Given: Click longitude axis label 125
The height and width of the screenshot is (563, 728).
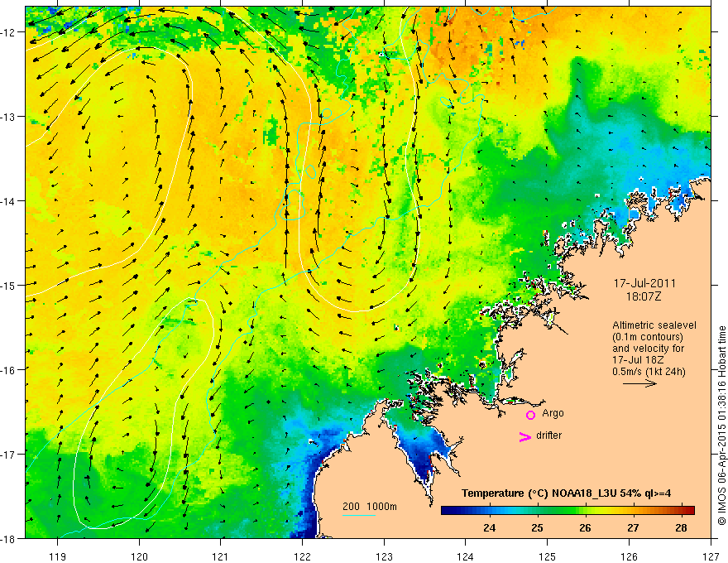Looking at the screenshot, I should [x=548, y=556].
